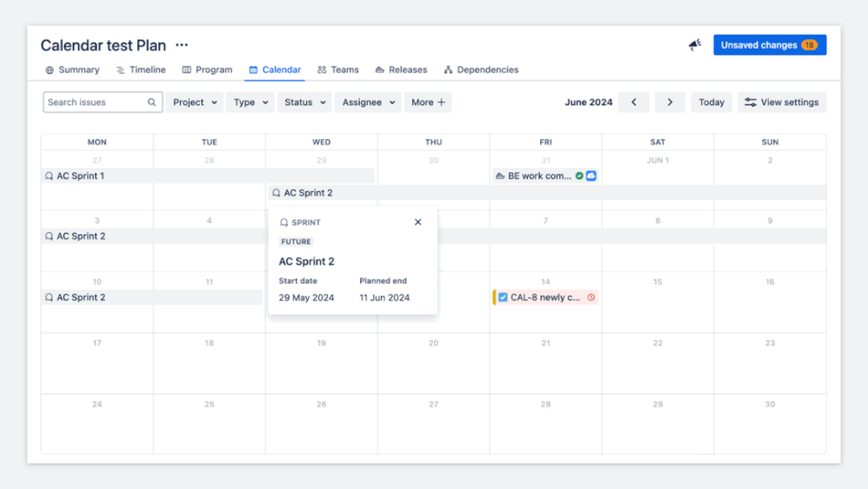Switch to the Program tab

[208, 70]
